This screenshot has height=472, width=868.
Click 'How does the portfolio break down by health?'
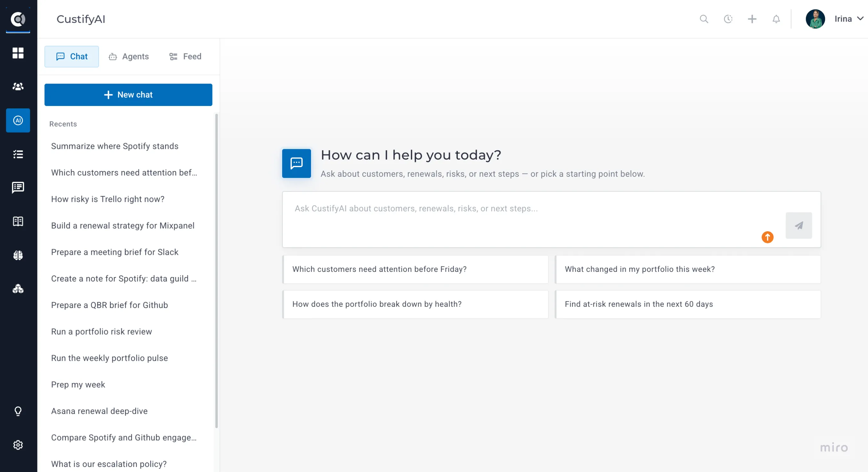coord(416,304)
